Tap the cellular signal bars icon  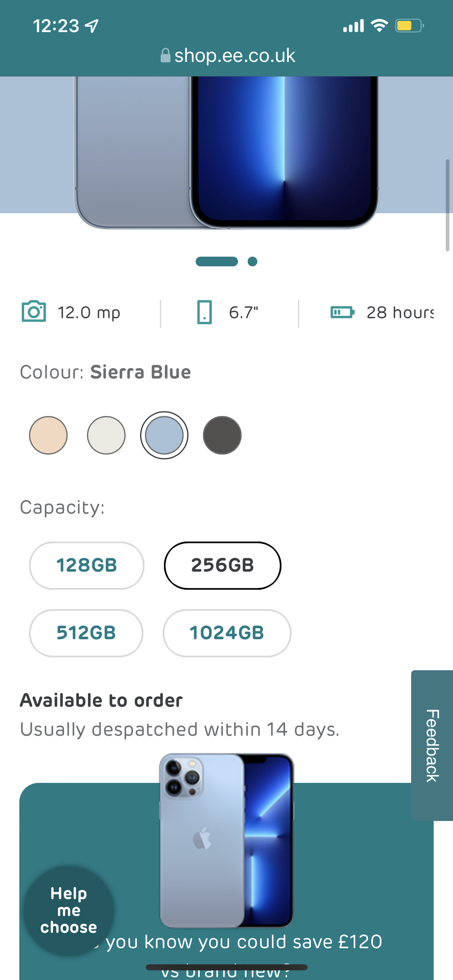pyautogui.click(x=352, y=25)
